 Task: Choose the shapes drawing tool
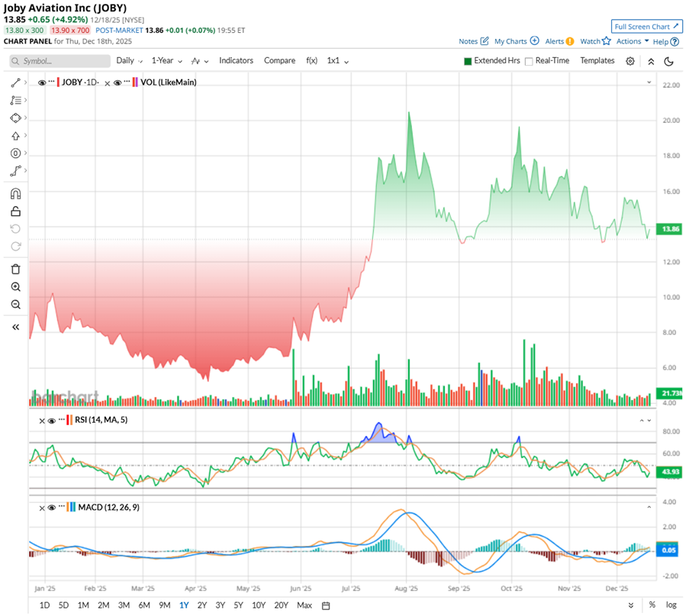(x=15, y=118)
